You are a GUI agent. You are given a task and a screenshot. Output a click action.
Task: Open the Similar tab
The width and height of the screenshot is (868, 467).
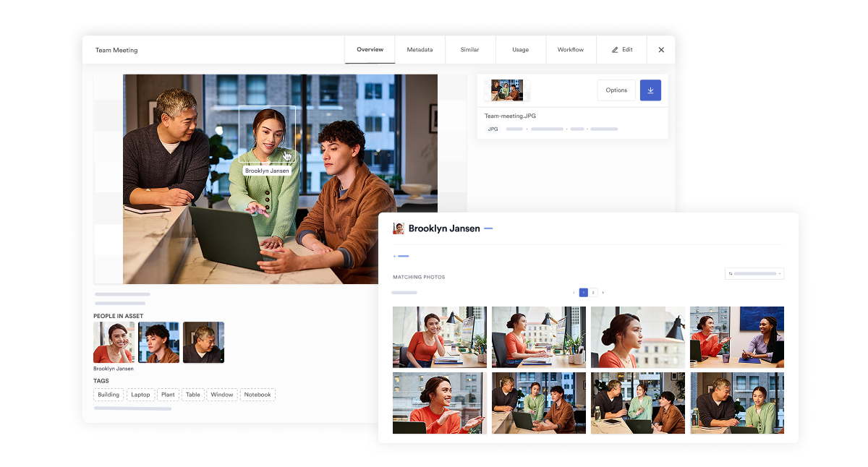click(470, 50)
